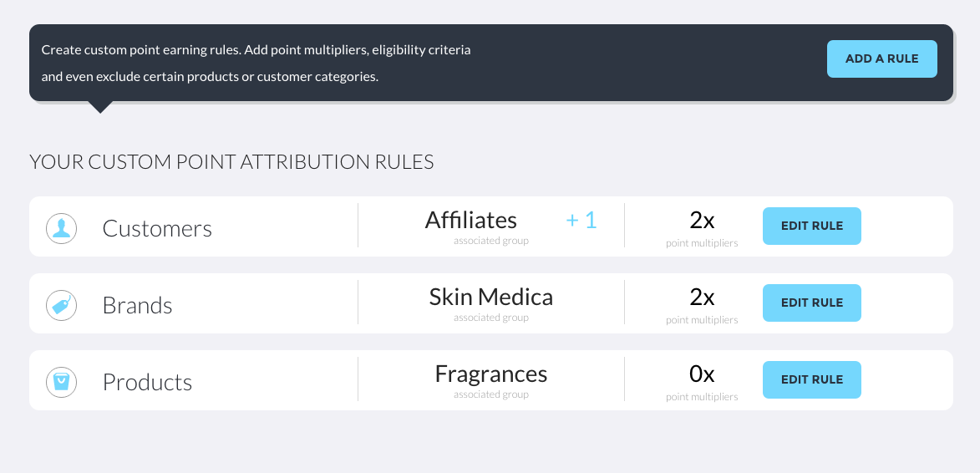980x473 pixels.
Task: Click the custom point earning rules description
Action: [x=256, y=64]
